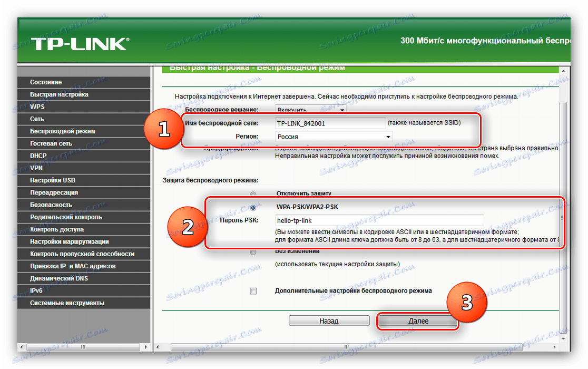Open Системные инструменты
Screen dimensions: 588x369
coord(84,303)
